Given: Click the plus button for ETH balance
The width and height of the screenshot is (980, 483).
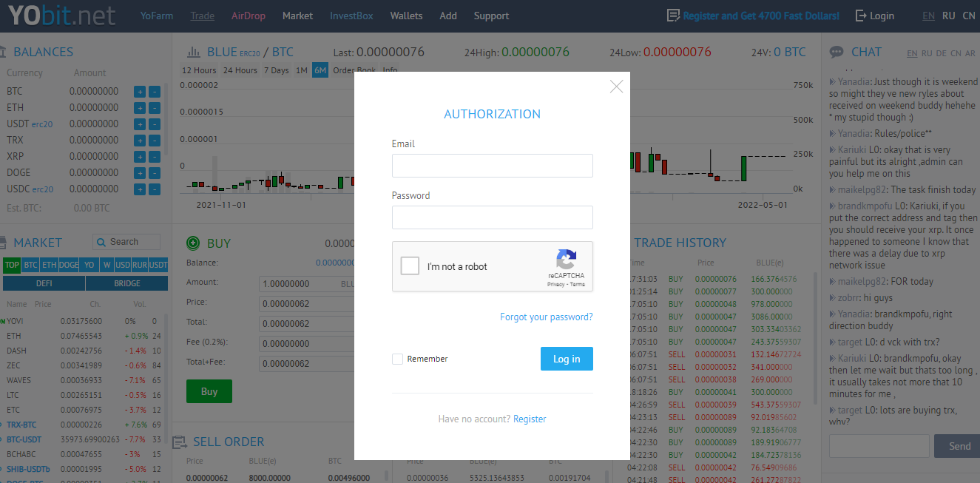Looking at the screenshot, I should pos(140,108).
